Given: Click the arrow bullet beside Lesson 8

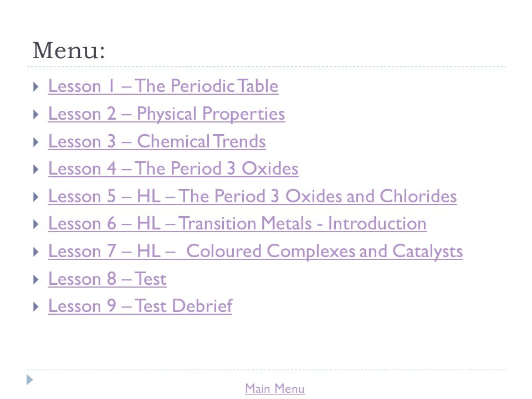Looking at the screenshot, I should [x=36, y=280].
